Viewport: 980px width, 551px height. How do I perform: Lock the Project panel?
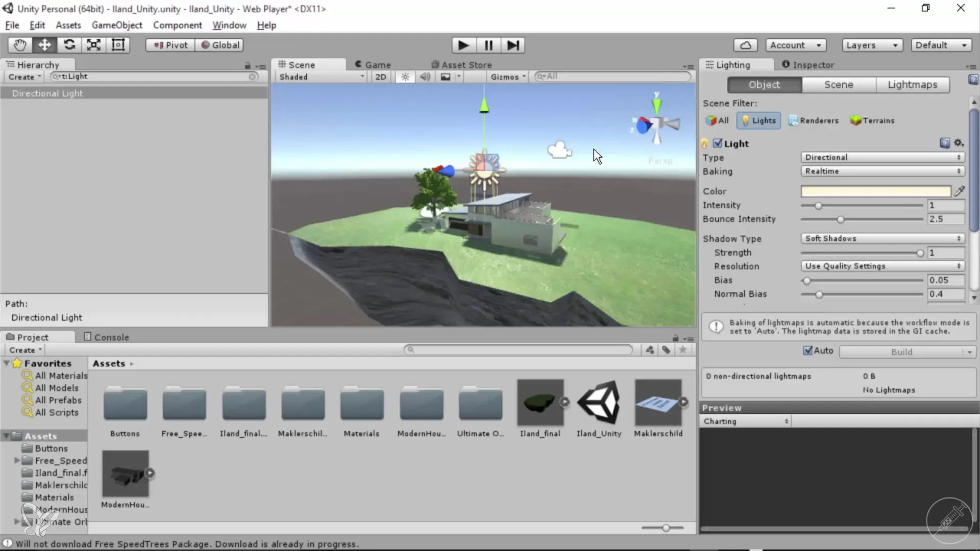pos(675,338)
